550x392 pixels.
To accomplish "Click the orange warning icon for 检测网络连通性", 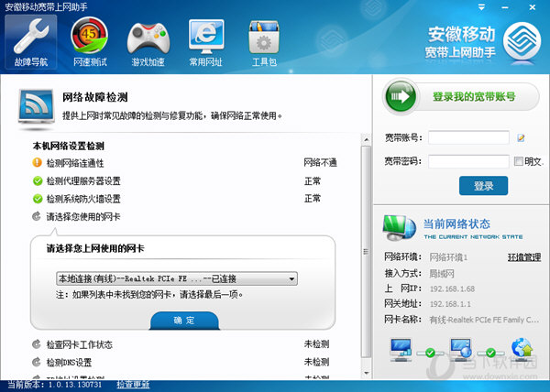I will (38, 162).
